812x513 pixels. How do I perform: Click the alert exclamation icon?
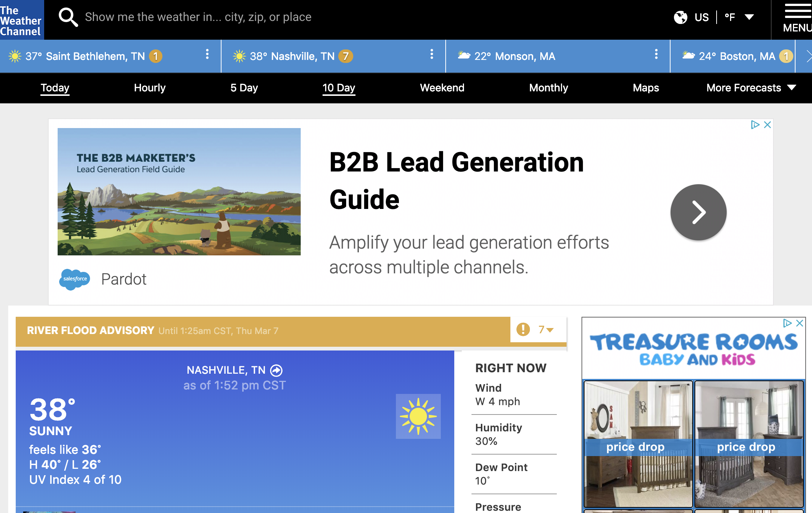pyautogui.click(x=523, y=330)
